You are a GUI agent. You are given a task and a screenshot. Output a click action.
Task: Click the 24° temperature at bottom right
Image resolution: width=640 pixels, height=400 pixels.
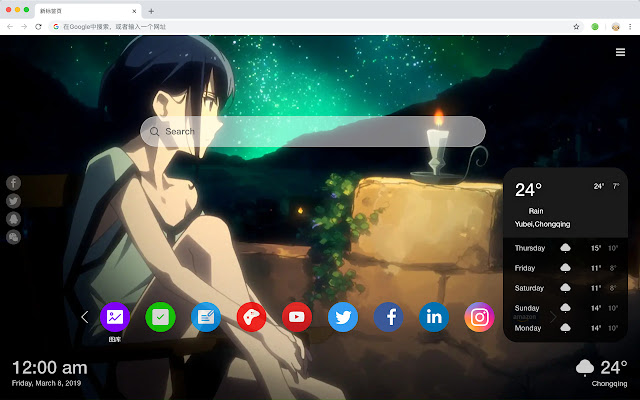coord(614,368)
